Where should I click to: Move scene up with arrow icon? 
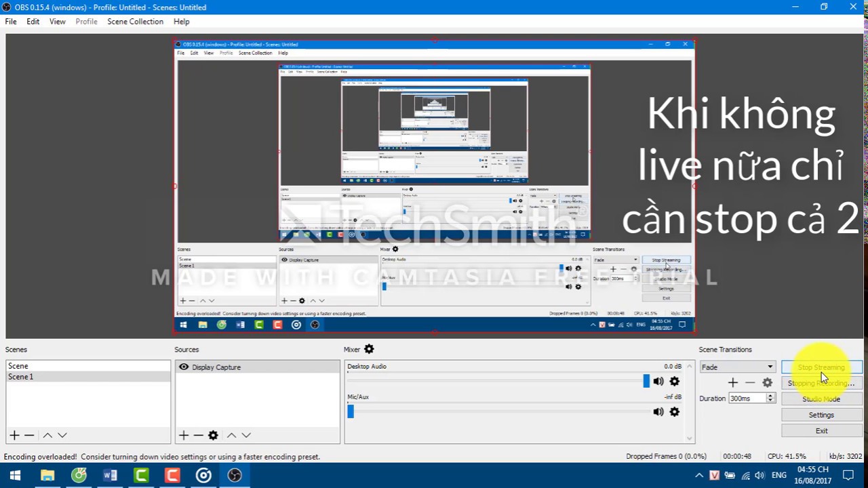click(x=47, y=435)
